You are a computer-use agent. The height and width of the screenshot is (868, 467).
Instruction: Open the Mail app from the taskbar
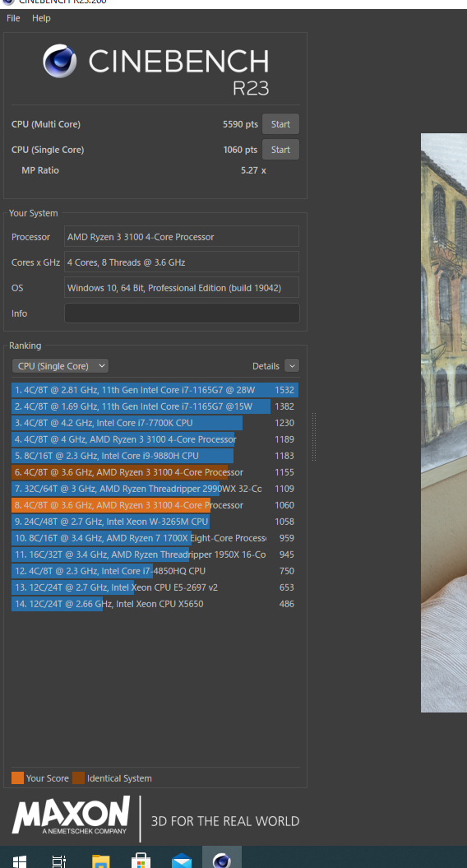pyautogui.click(x=182, y=861)
